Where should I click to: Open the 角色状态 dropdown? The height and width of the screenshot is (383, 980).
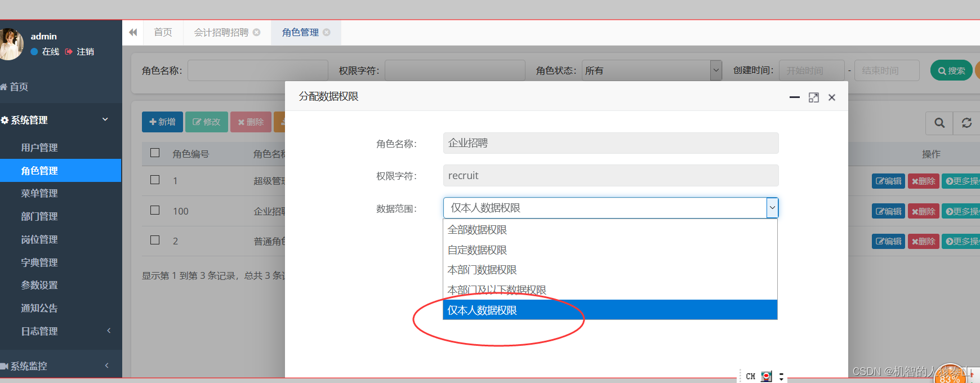point(652,70)
